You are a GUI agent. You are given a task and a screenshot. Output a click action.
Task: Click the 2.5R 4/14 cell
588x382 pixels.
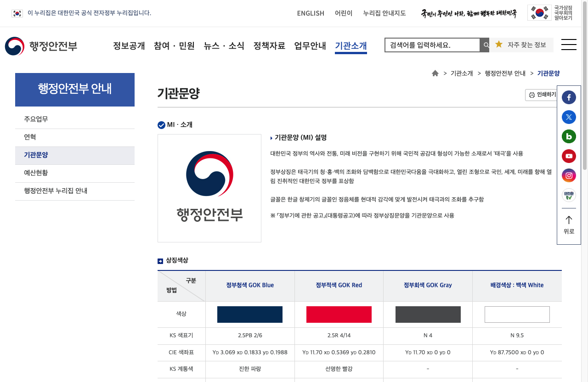click(x=339, y=336)
